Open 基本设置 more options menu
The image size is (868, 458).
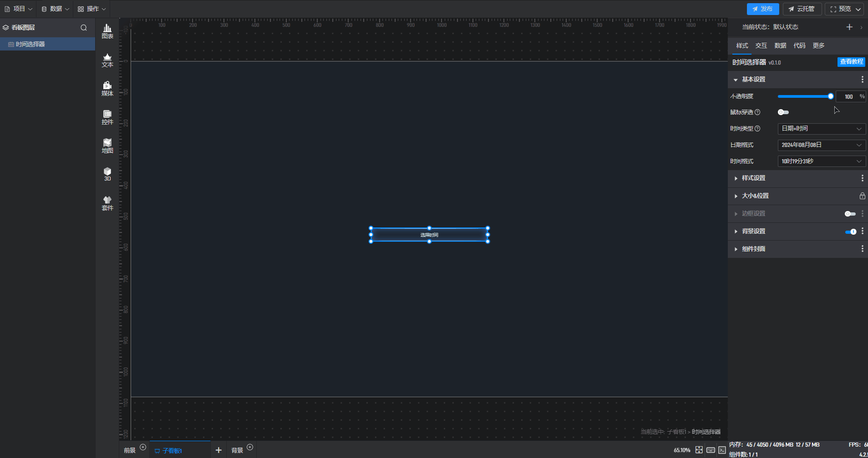pos(862,80)
